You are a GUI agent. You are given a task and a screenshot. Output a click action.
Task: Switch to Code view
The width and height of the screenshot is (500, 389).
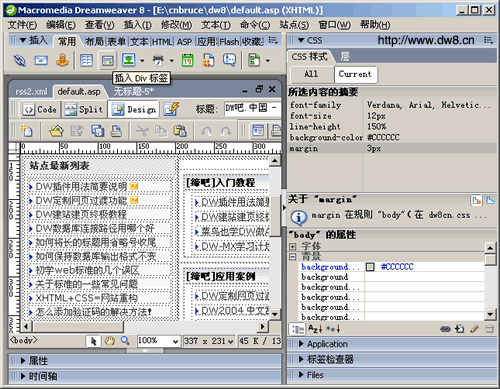40,109
